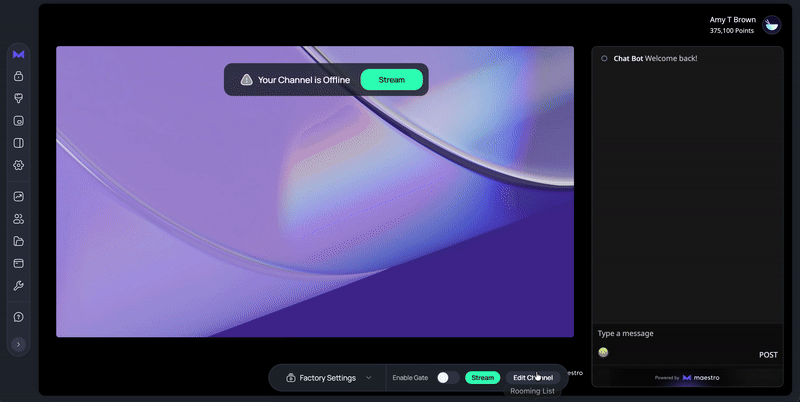Open the wrench tools icon
Image resolution: width=800 pixels, height=402 pixels.
click(x=19, y=285)
